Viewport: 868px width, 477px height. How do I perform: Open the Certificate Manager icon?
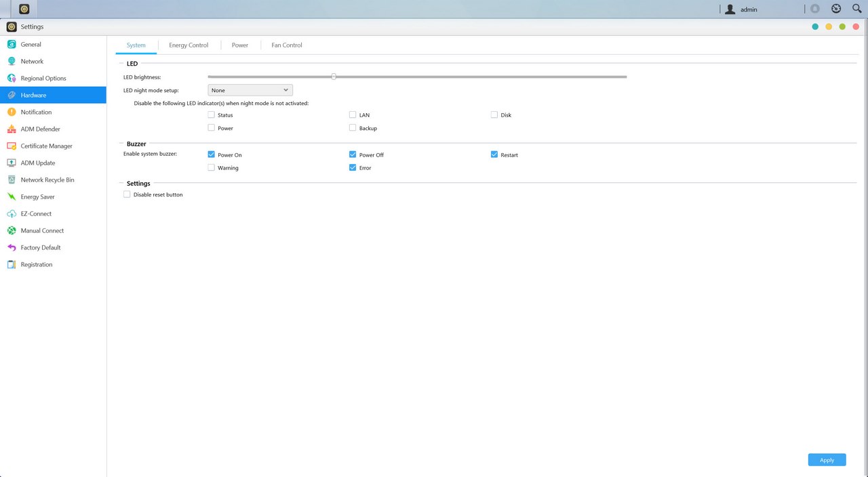[x=12, y=146]
